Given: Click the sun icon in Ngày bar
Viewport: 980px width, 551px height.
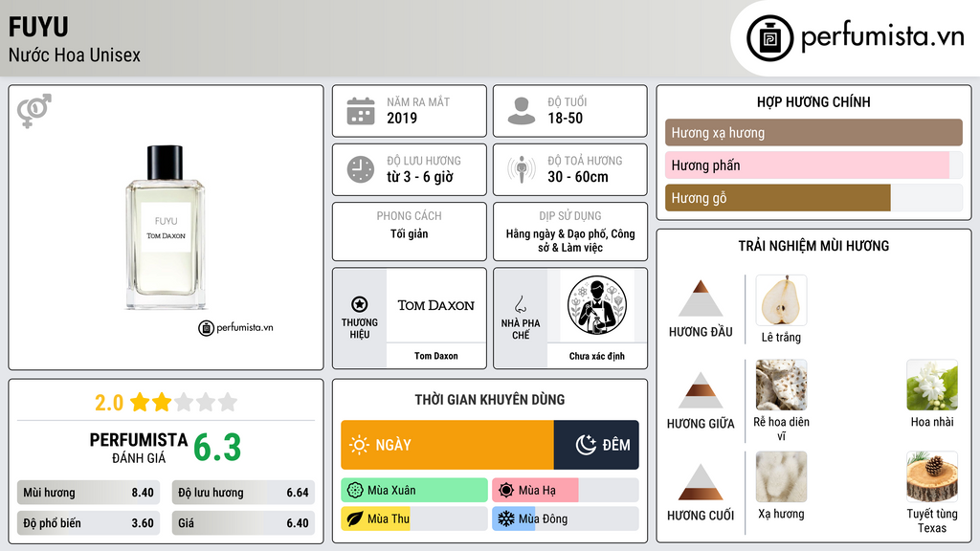Looking at the screenshot, I should [x=359, y=445].
